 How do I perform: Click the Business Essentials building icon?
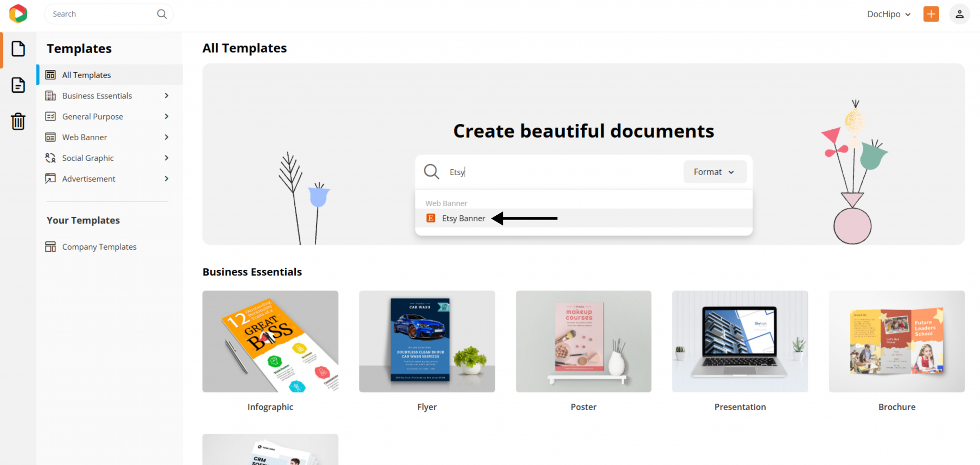click(x=51, y=95)
